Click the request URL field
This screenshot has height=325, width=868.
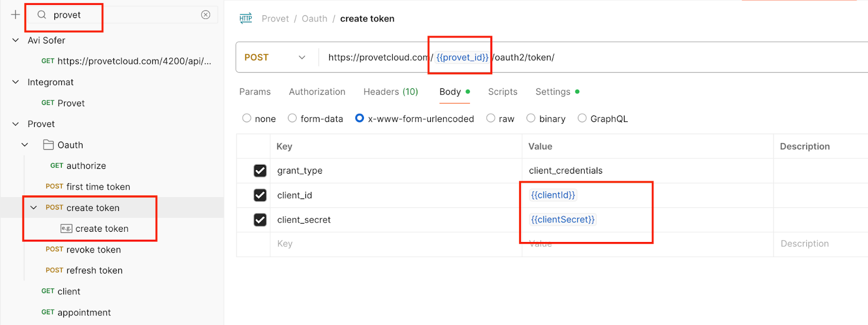[594, 57]
